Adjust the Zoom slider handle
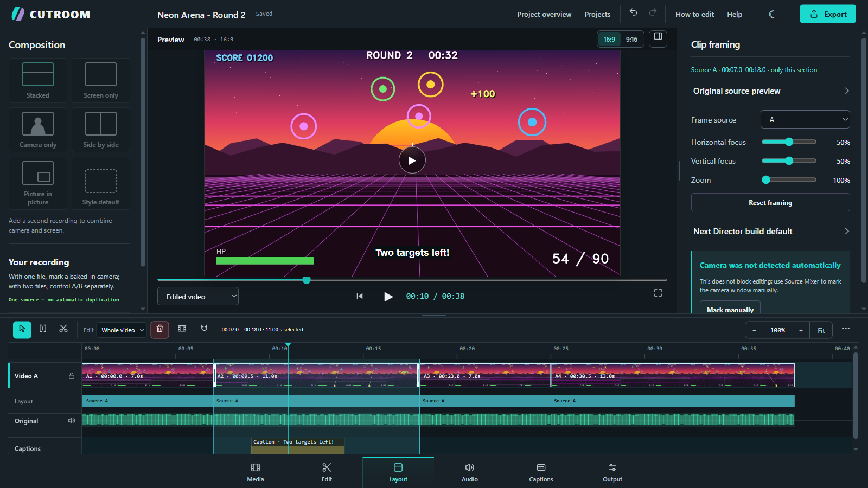The height and width of the screenshot is (488, 868). pyautogui.click(x=766, y=180)
